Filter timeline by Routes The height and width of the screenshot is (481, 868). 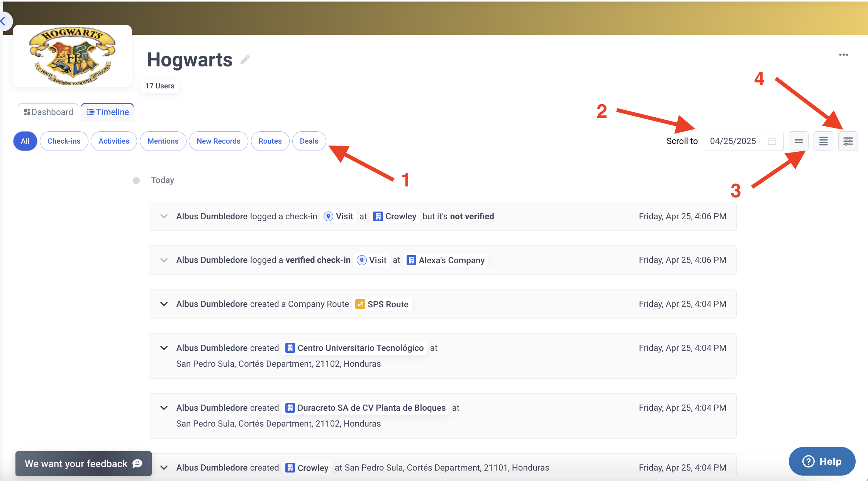[270, 141]
